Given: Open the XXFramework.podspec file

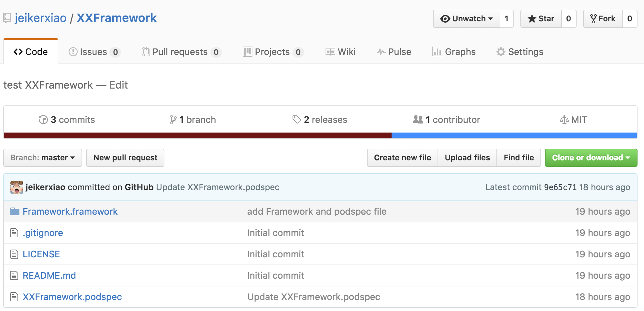Looking at the screenshot, I should point(72,297).
